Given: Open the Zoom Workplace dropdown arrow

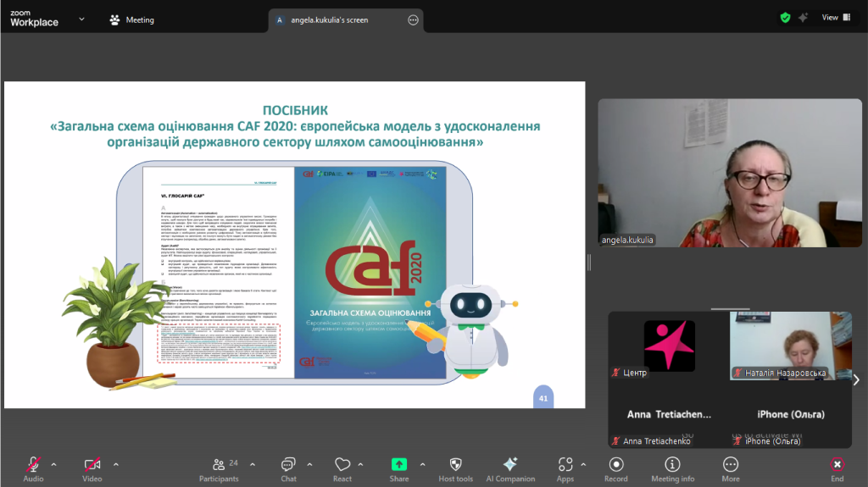Looking at the screenshot, I should [81, 18].
